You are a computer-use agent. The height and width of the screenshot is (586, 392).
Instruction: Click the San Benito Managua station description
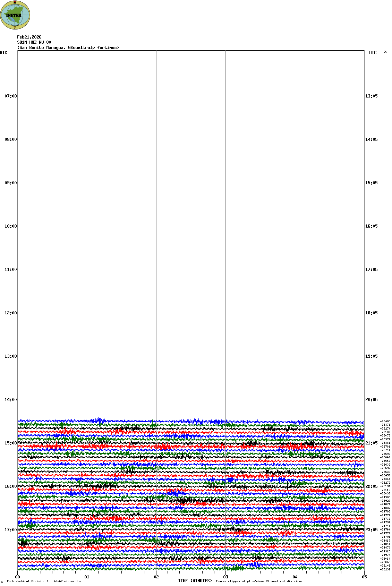(x=68, y=48)
